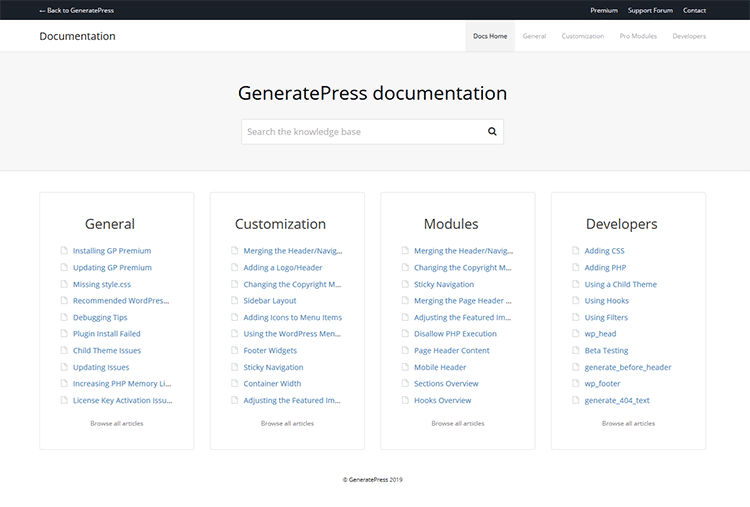Click document icon beside Installing GP Premium

[64, 251]
